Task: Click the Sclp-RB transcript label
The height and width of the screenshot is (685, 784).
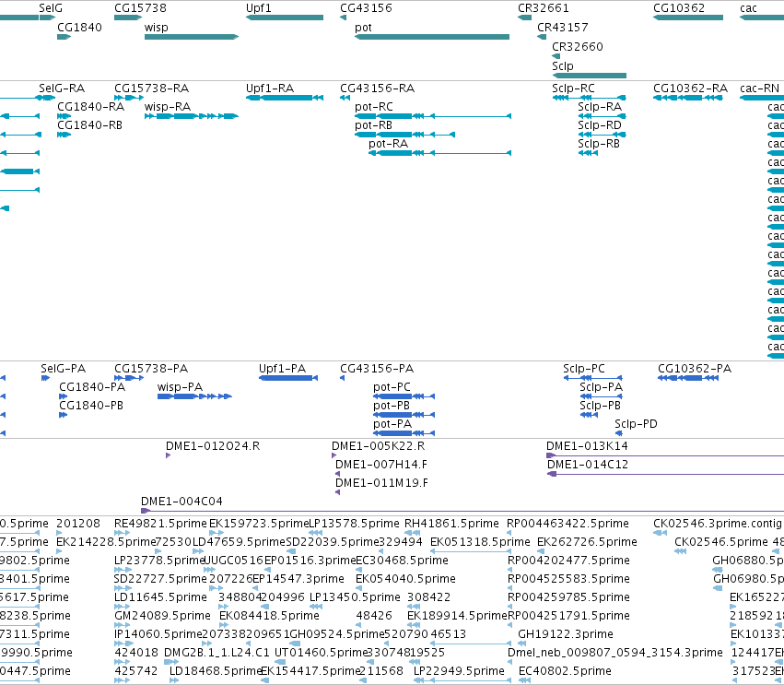Action: tap(599, 144)
